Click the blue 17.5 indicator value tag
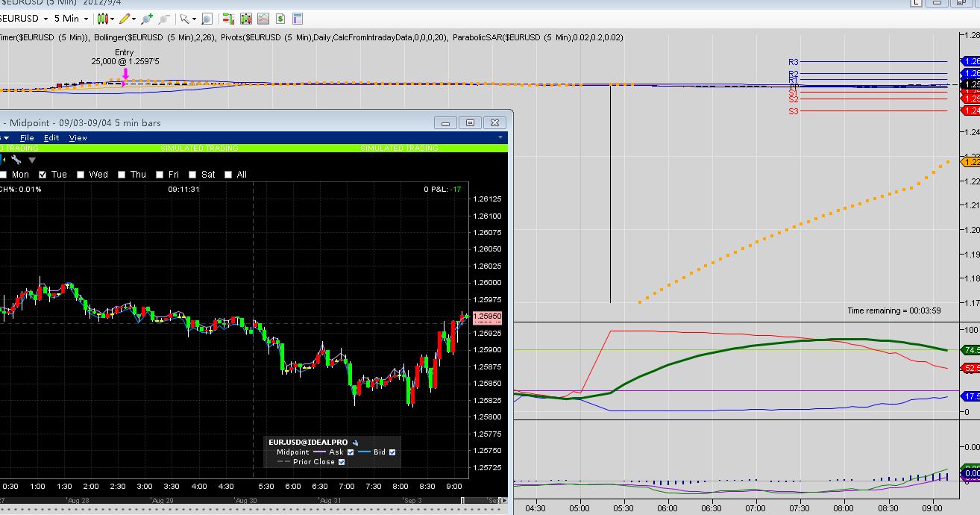980x515 pixels. (970, 397)
